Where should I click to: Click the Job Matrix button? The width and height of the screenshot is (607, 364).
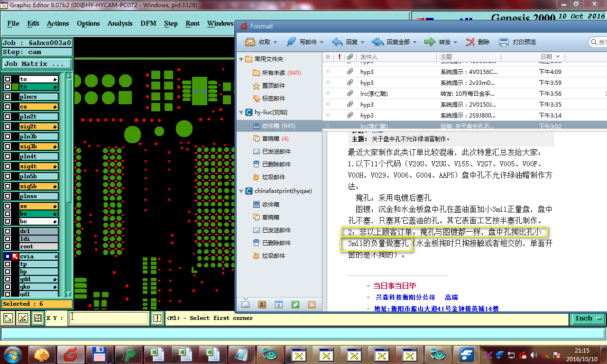point(37,64)
